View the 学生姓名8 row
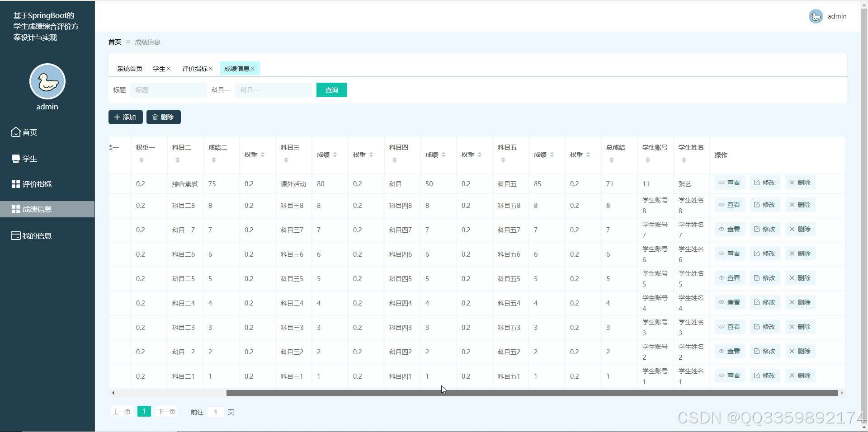Screen dimensions: 868x432 click(729, 205)
